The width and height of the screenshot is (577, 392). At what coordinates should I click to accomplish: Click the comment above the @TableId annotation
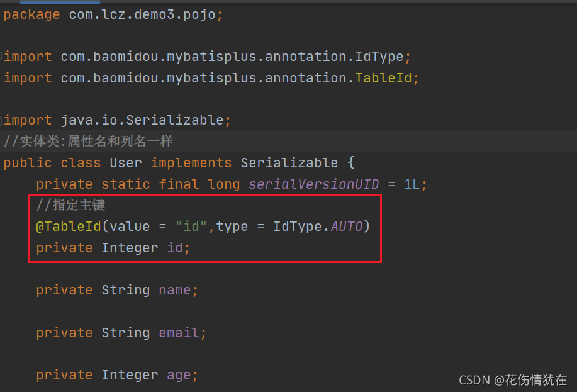70,205
